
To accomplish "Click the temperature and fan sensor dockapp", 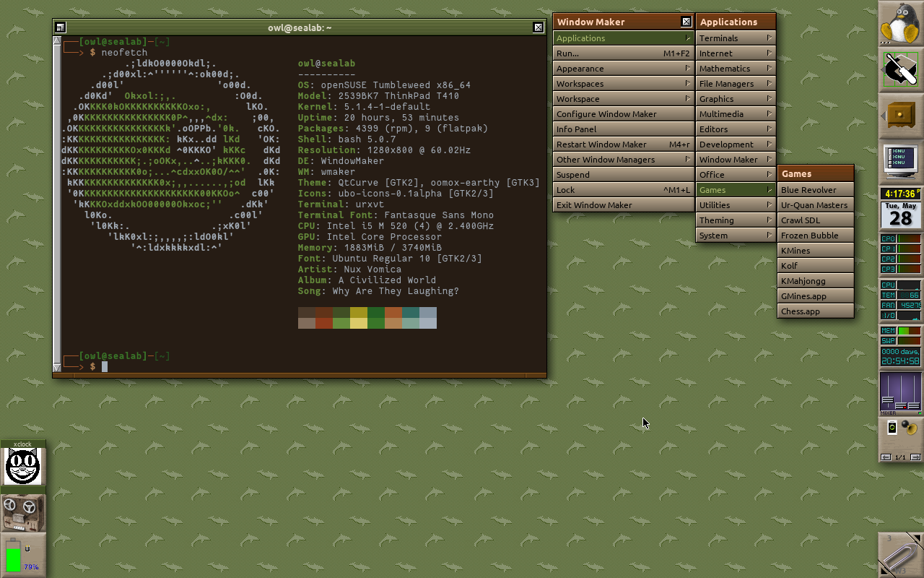I will [900, 300].
